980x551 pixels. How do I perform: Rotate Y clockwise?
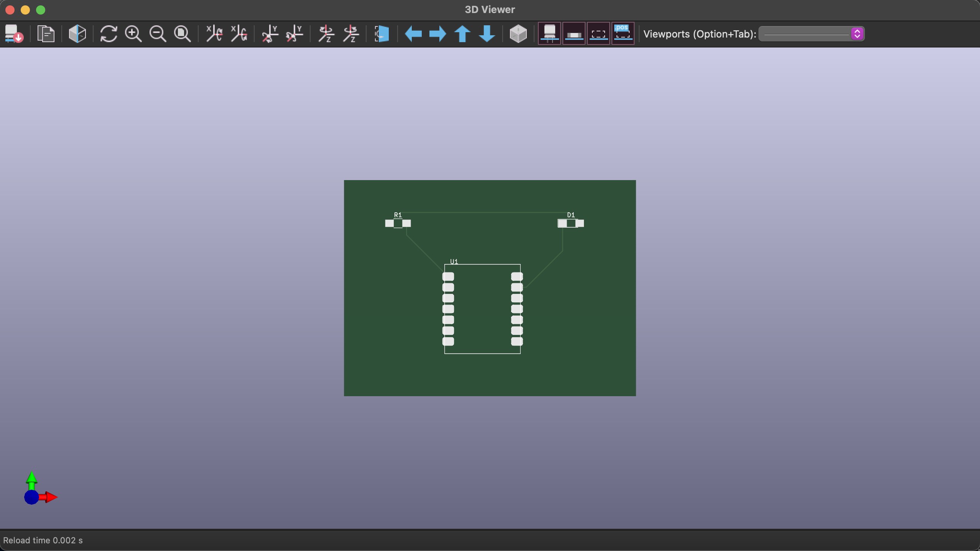[270, 34]
